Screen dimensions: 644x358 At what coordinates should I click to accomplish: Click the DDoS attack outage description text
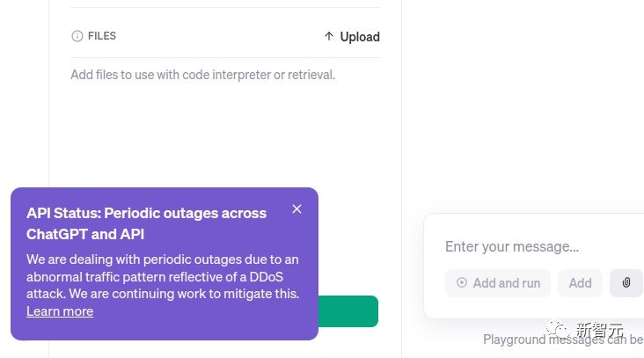163,276
